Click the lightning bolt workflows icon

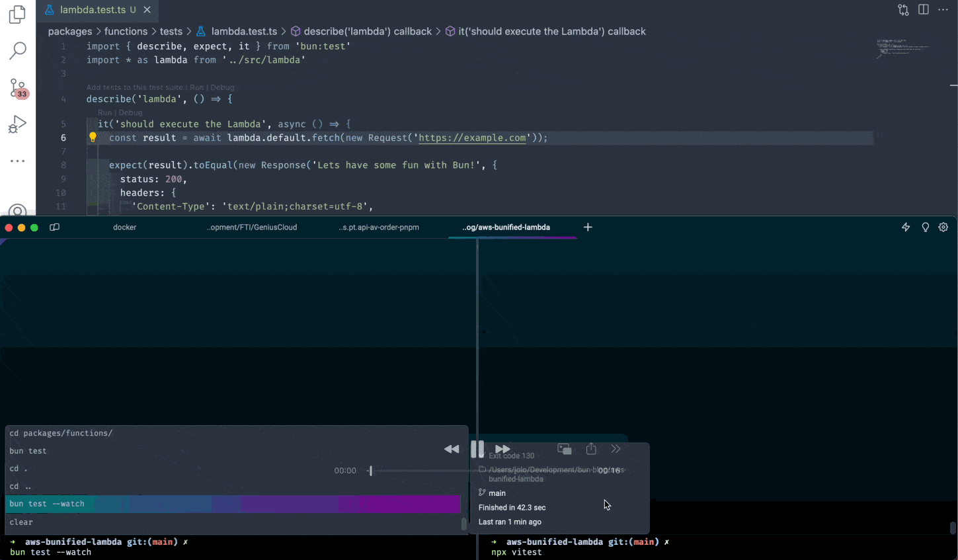pyautogui.click(x=905, y=227)
